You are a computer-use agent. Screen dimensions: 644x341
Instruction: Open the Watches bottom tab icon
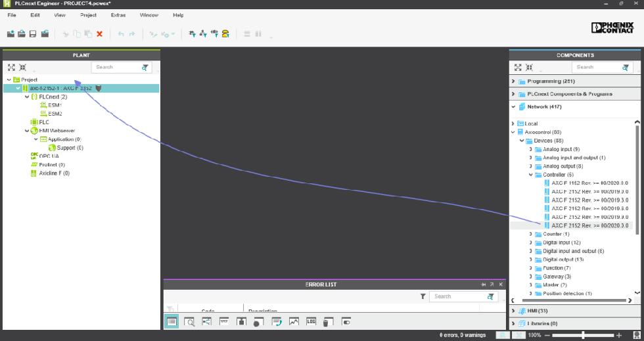pyautogui.click(x=224, y=322)
